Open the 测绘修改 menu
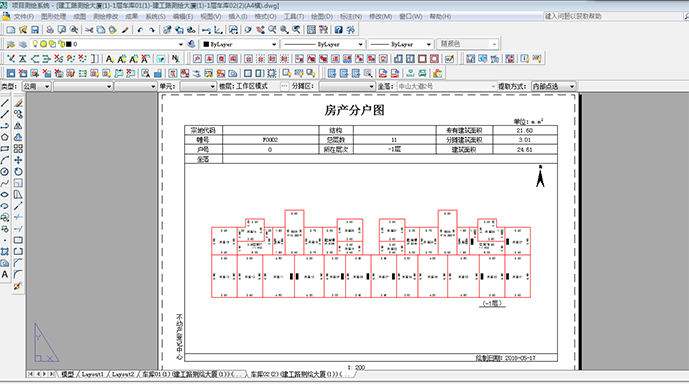This screenshot has width=689, height=384. 105,17
